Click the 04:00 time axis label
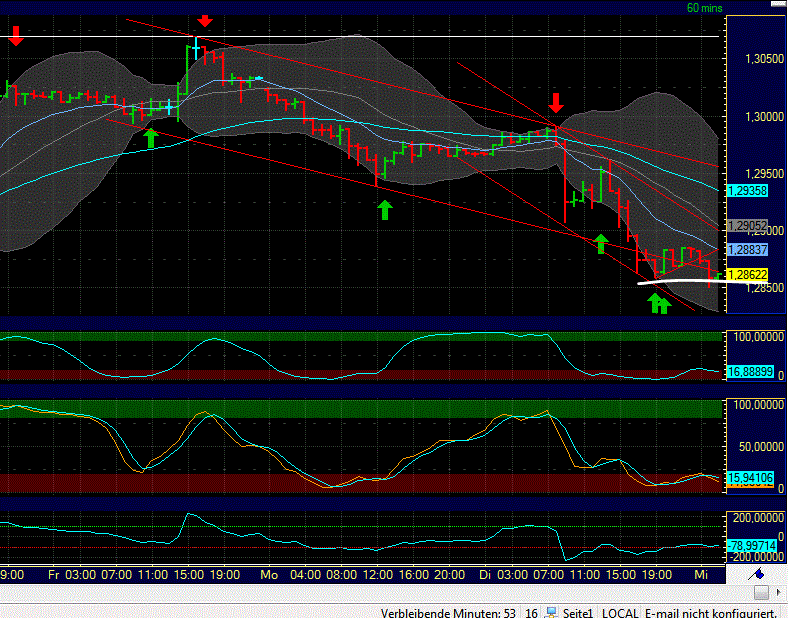 pyautogui.click(x=305, y=575)
